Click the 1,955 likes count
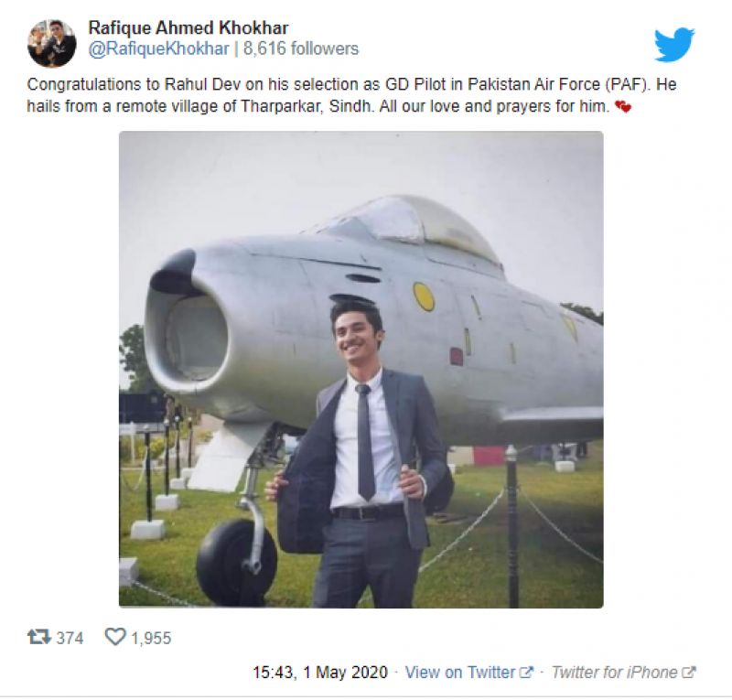Viewport: 732px width, 700px height. click(x=150, y=638)
